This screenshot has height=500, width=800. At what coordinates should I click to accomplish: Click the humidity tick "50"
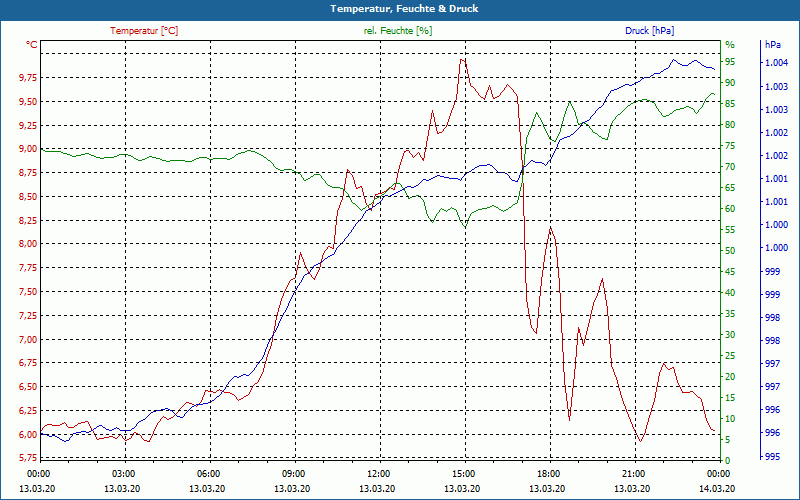click(x=730, y=251)
